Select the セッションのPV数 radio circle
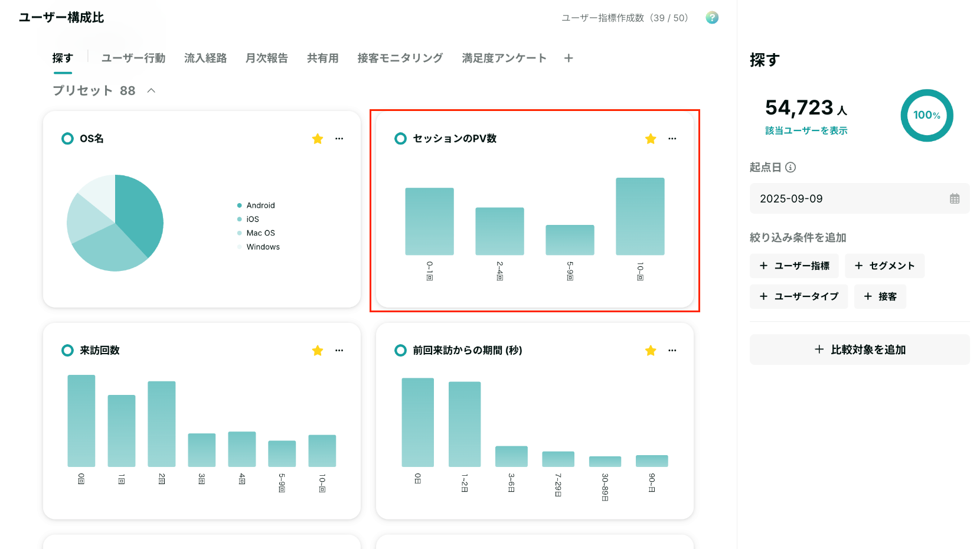Image resolution: width=980 pixels, height=549 pixels. (x=400, y=139)
